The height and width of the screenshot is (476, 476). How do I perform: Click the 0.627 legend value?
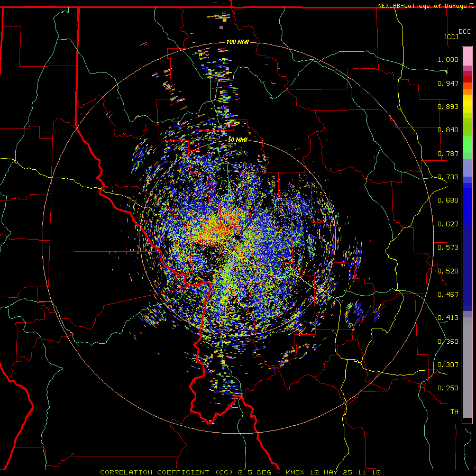point(448,224)
